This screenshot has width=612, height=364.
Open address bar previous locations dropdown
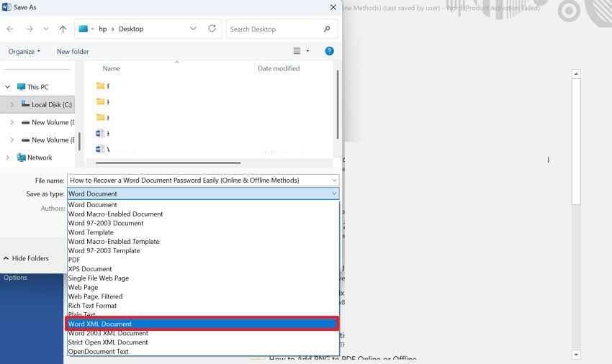point(193,29)
